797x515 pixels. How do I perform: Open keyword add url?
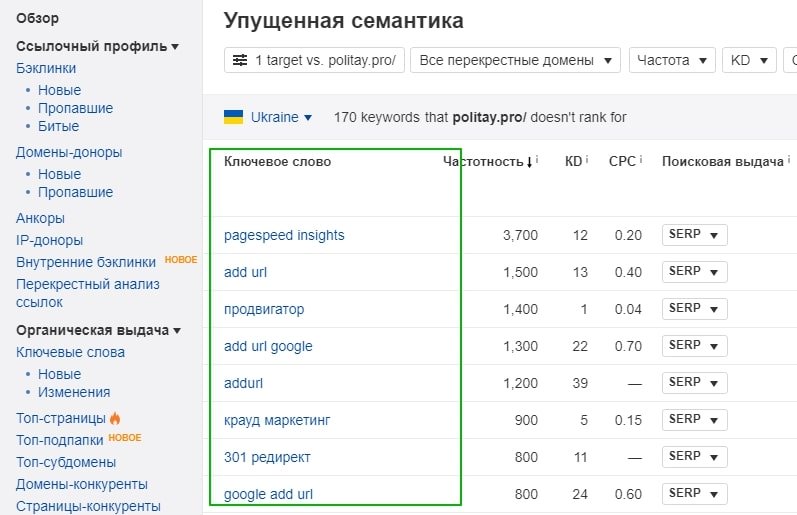coord(245,272)
